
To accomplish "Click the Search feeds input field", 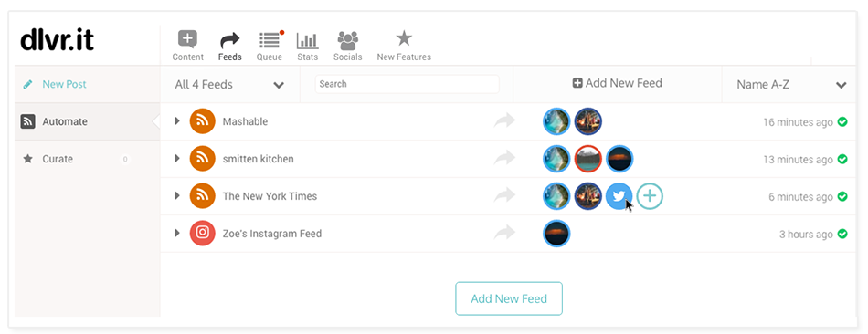I will pos(407,84).
